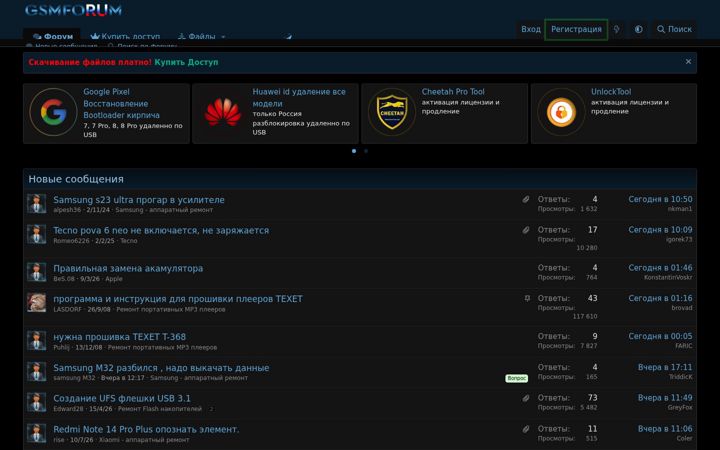Open LASDORF avatar on TEXET плееров thread
Screen dimensions: 720x450
click(x=36, y=303)
